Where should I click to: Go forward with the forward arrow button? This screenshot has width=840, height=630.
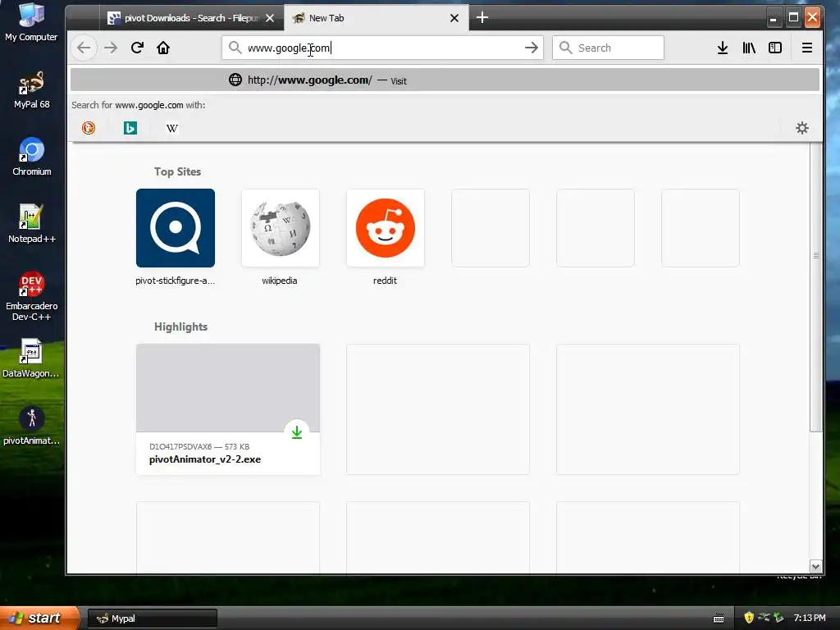(111, 48)
